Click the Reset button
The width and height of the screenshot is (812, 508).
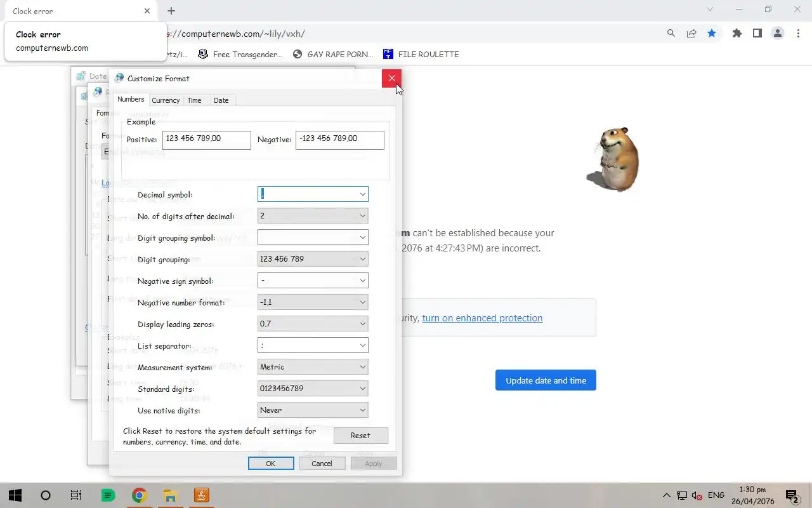(360, 436)
